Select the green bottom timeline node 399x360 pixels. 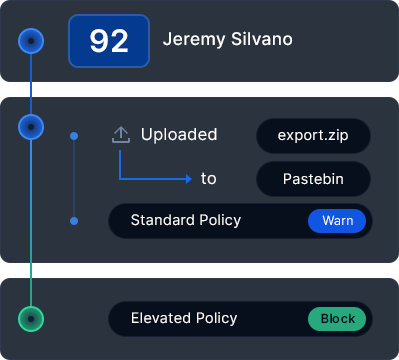[x=31, y=319]
